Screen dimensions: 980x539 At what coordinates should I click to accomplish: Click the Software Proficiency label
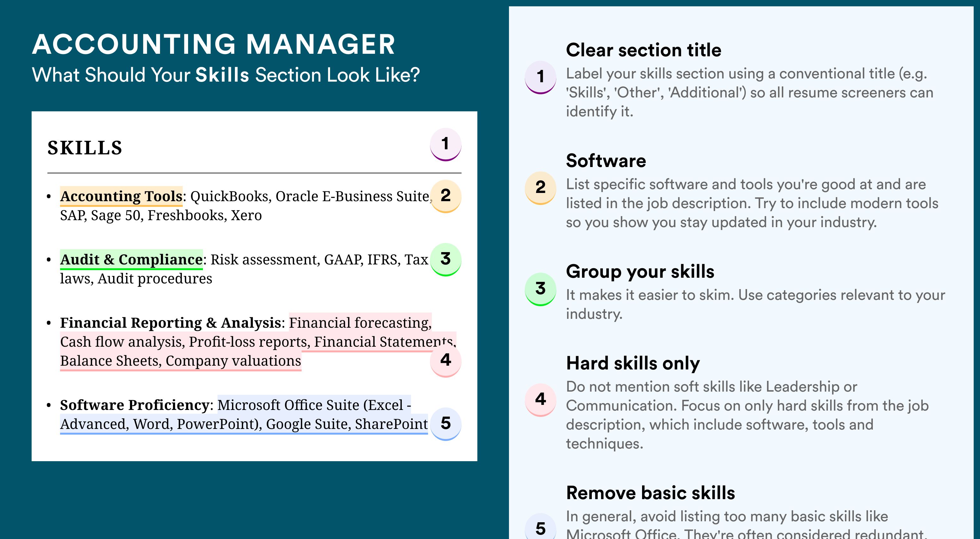point(135,405)
